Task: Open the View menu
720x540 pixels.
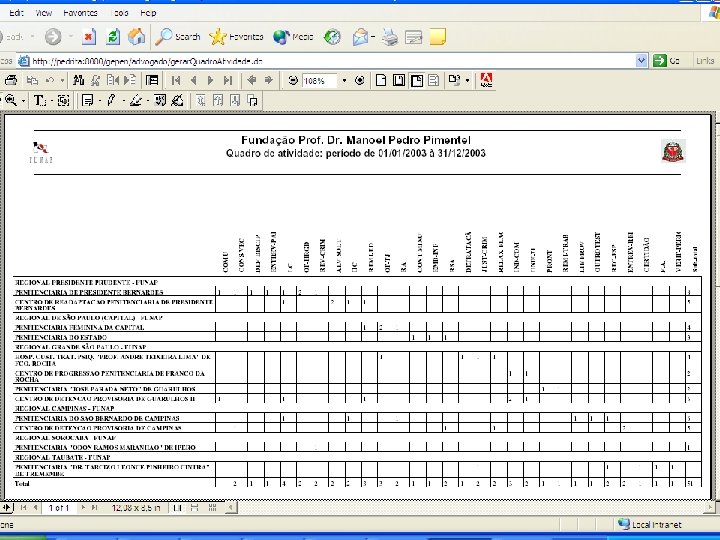Action: click(44, 13)
